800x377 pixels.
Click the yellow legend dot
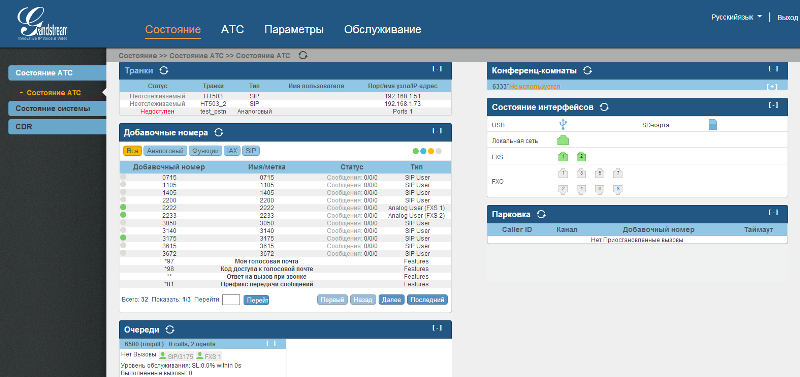pos(431,151)
